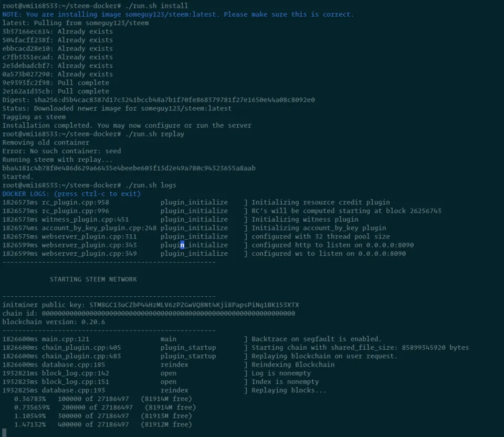
Task: Select progress line '0.735659% 200000 of 27186497'
Action: point(105,408)
